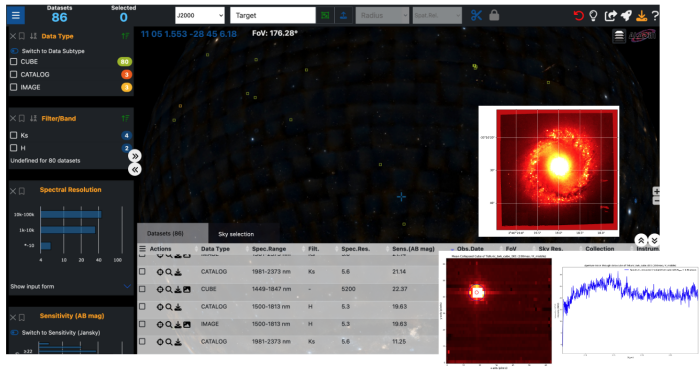Click the scissors cutout icon
This screenshot has width=700, height=372.
pyautogui.click(x=476, y=15)
